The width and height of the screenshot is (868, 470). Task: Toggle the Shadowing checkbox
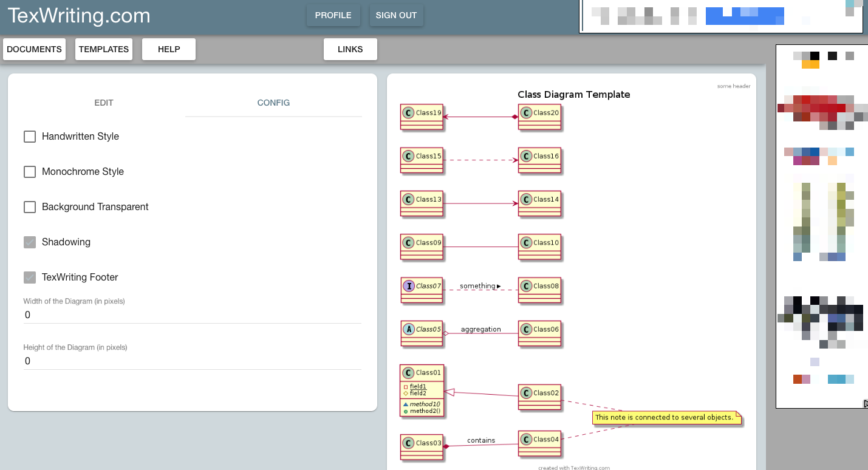tap(30, 242)
